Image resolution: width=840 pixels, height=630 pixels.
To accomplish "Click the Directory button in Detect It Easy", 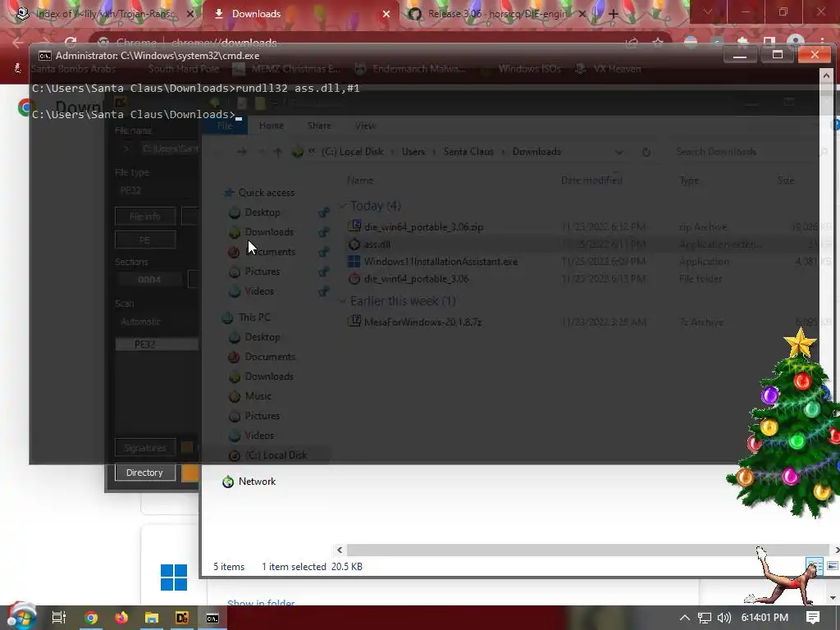I will click(x=144, y=472).
